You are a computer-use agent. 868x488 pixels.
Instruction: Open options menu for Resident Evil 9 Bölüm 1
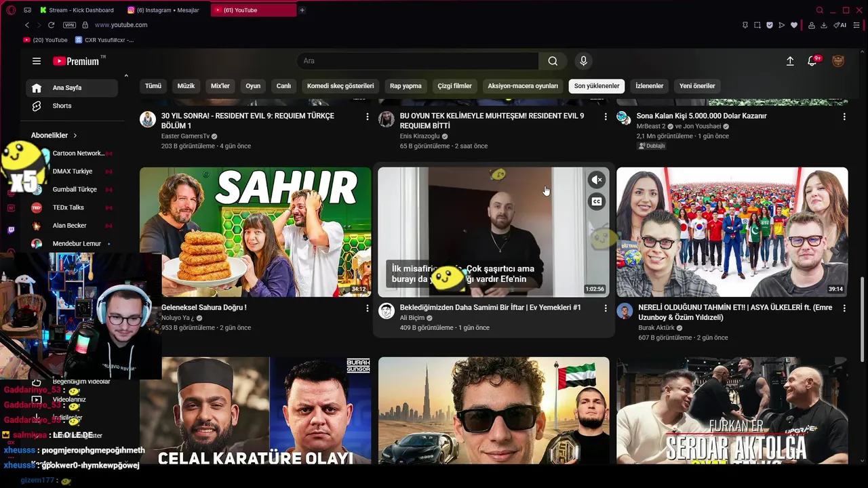368,117
